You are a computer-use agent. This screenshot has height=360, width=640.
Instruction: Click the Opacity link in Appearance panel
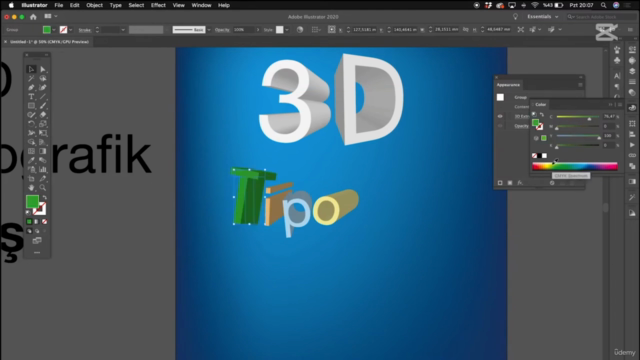pos(521,126)
